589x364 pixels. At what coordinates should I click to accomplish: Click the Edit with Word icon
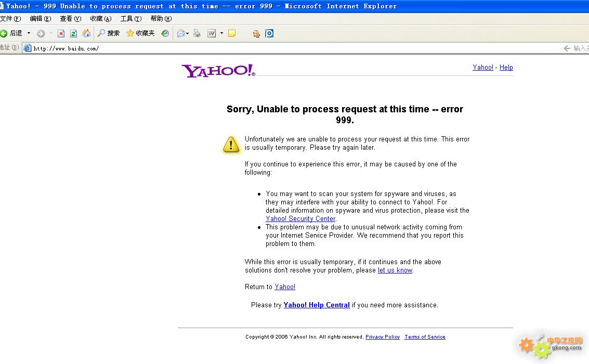(212, 33)
